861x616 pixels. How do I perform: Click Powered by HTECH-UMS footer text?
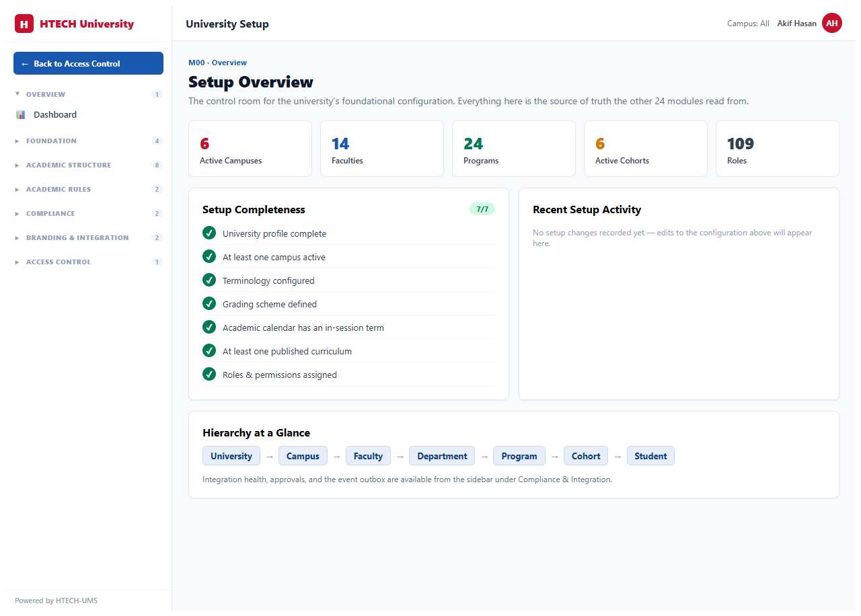pyautogui.click(x=56, y=601)
